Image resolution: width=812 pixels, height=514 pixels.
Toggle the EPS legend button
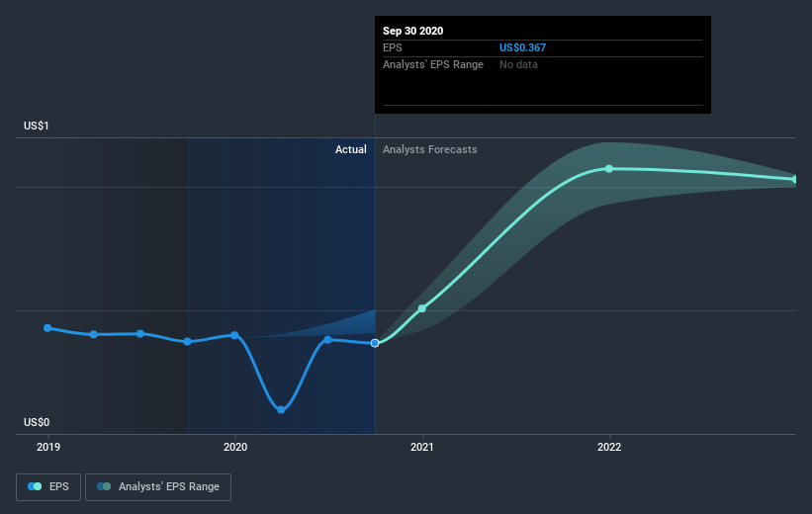[x=48, y=486]
